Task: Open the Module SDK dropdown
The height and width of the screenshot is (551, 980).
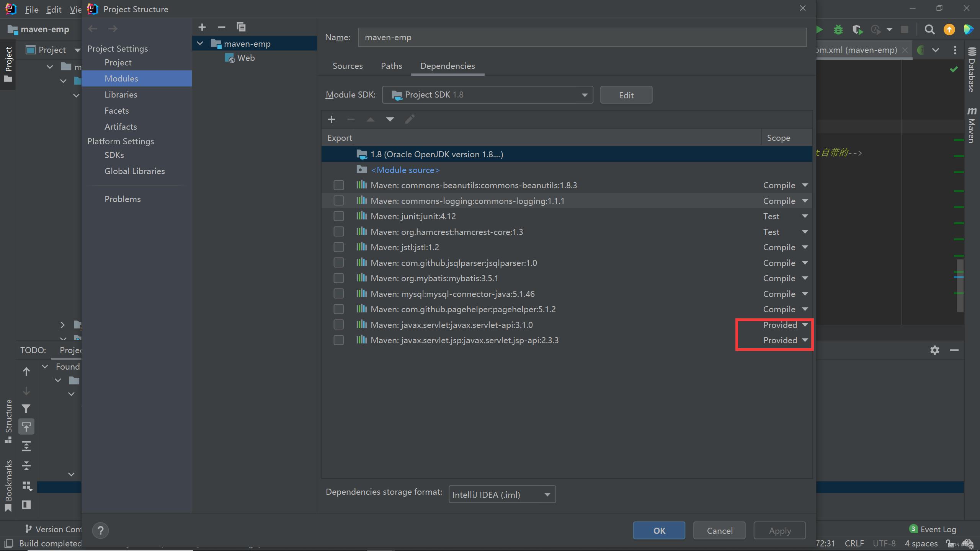Action: pos(487,95)
